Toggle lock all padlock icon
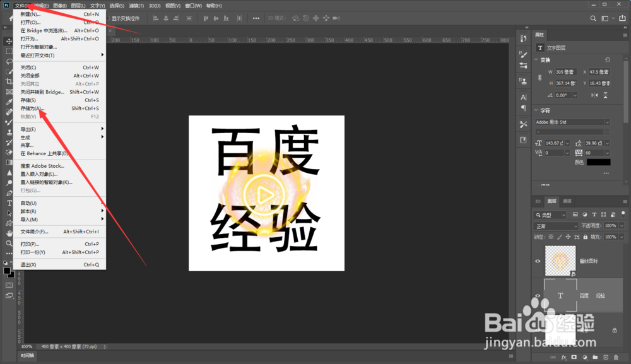 click(585, 237)
